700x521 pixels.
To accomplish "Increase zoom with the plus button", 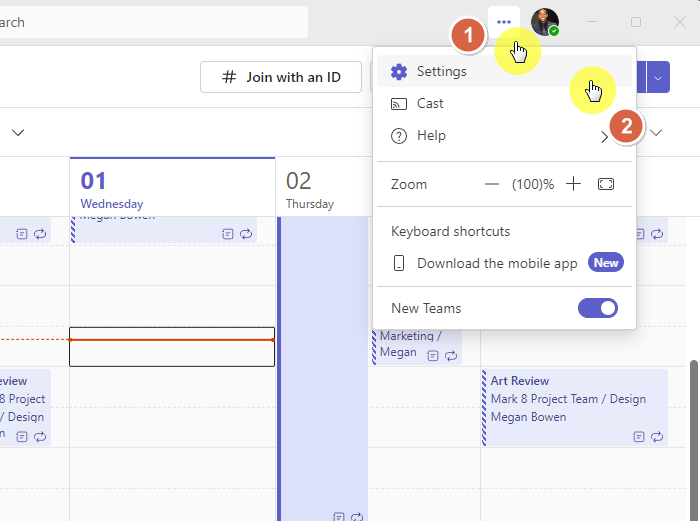I will coord(573,183).
